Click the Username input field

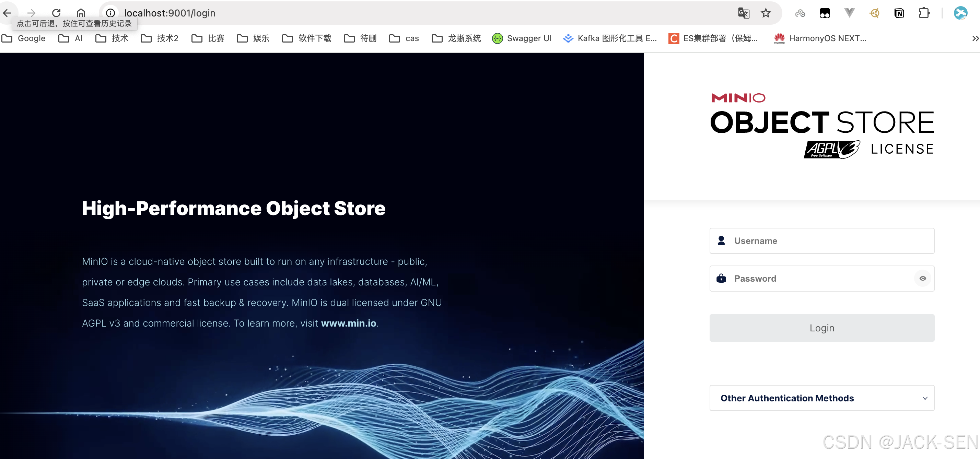point(822,241)
